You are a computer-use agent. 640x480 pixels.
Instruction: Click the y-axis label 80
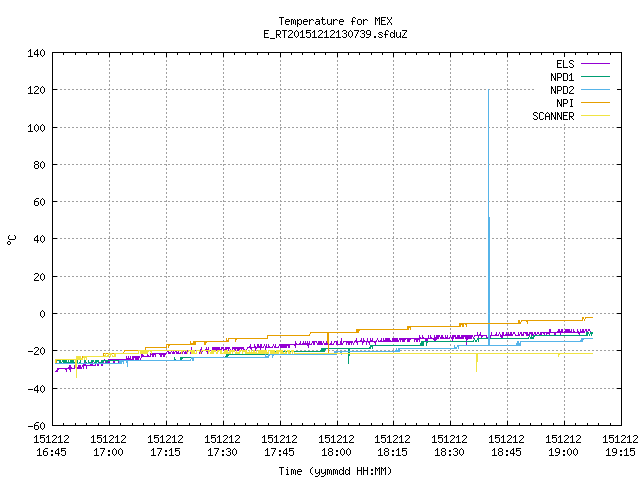[x=39, y=165]
